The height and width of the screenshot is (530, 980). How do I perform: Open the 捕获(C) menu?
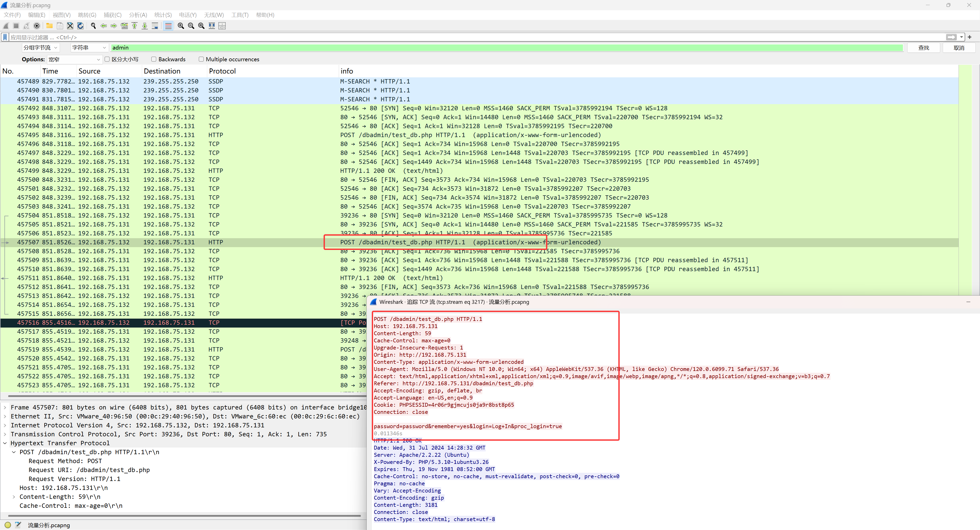113,15
